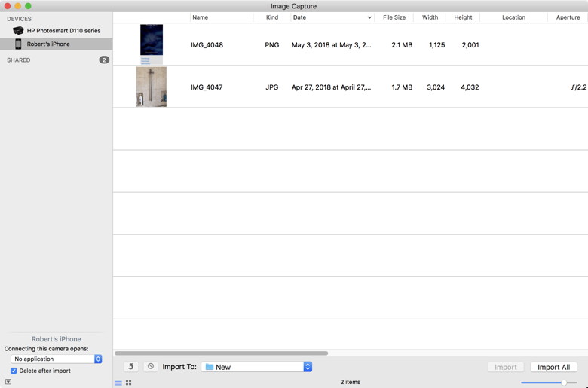Screen dimensions: 588x388
Task: Click the Import button
Action: tap(505, 367)
